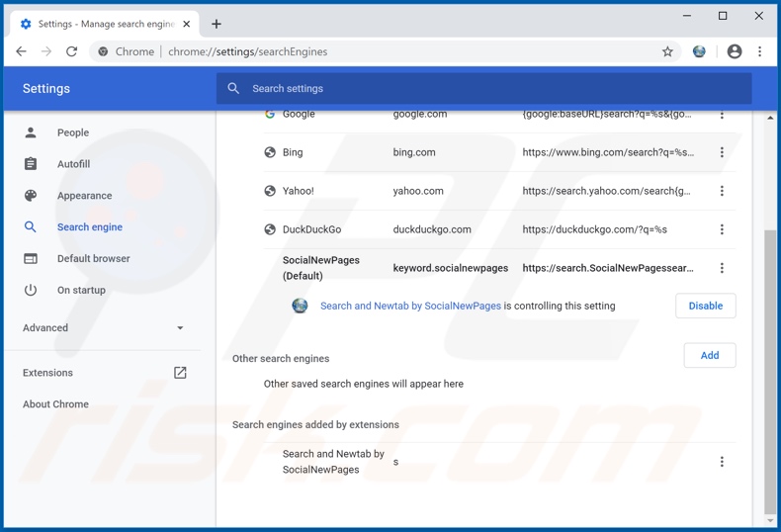
Task: Open Chrome's three-dot main menu
Action: (759, 51)
